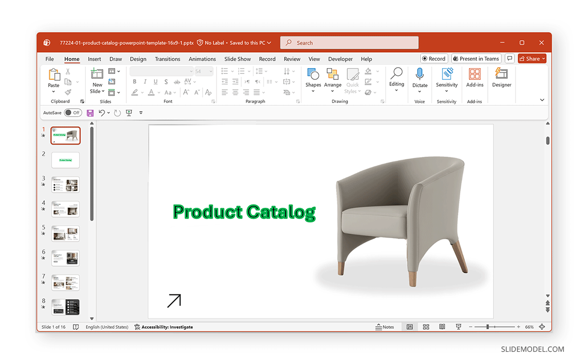Select the Bold formatting icon
Viewport: 588px width, 364px height.
(x=135, y=82)
